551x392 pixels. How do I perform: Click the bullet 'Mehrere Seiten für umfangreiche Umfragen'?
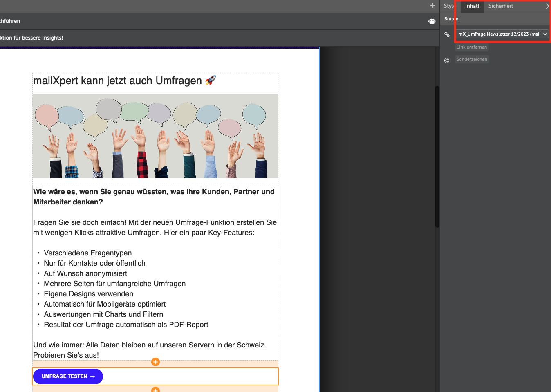114,284
